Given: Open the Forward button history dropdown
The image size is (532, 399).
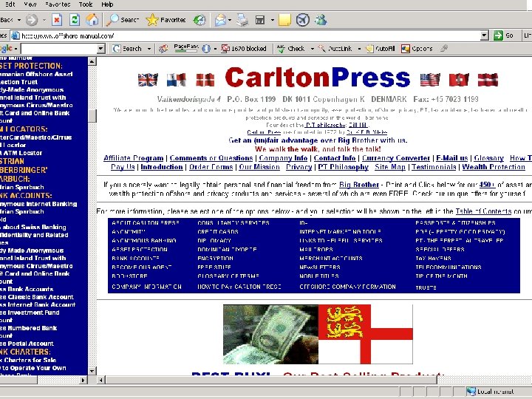Looking at the screenshot, I should coord(44,20).
